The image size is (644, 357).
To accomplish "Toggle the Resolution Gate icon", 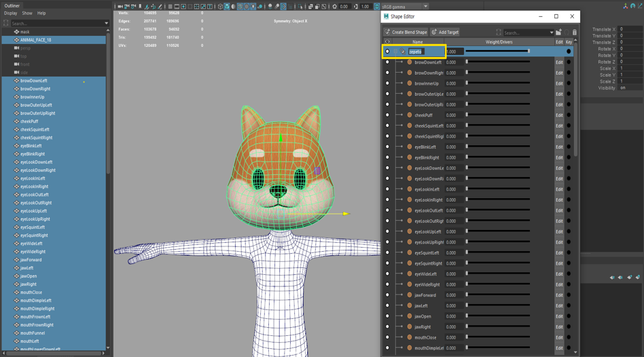I will pyautogui.click(x=183, y=7).
